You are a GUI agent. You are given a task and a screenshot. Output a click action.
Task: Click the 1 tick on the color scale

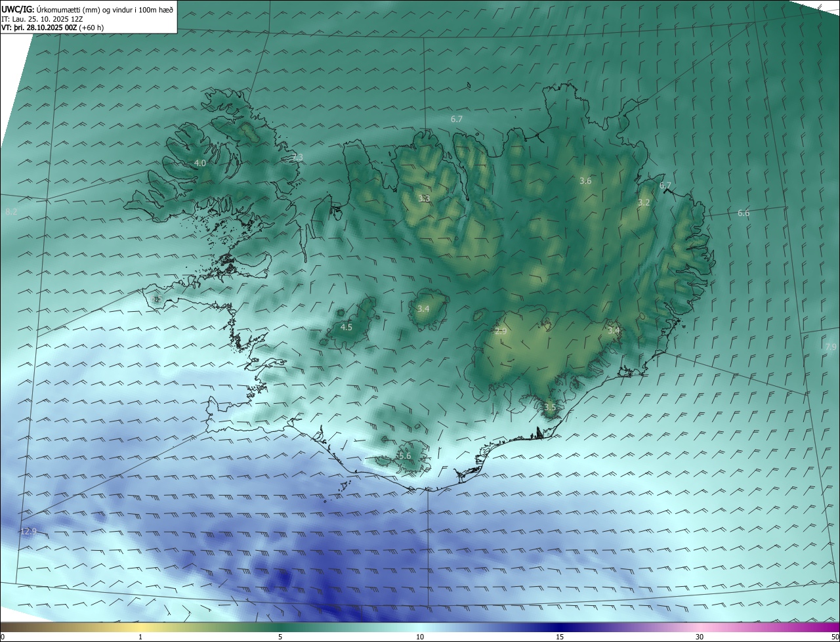click(x=140, y=637)
